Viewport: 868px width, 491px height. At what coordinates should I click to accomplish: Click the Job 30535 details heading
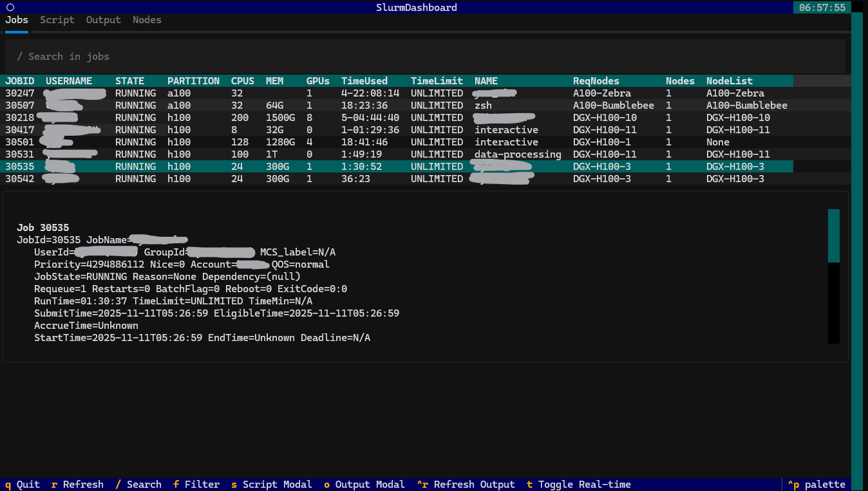click(x=42, y=228)
